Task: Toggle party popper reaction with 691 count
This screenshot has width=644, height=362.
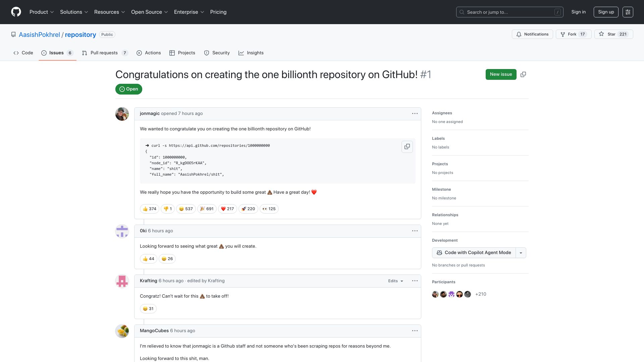Action: click(x=207, y=209)
